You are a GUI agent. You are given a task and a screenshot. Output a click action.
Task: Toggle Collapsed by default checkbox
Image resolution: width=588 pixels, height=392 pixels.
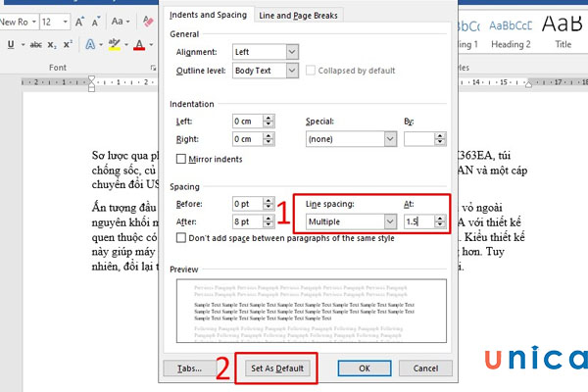[x=311, y=71]
